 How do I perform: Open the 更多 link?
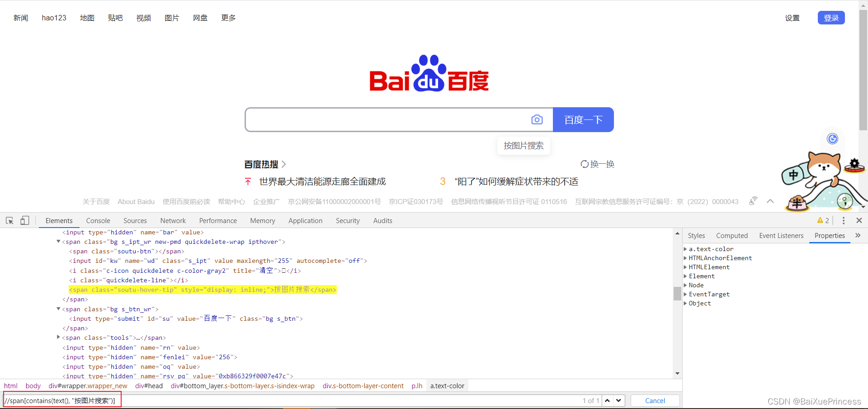tap(228, 18)
